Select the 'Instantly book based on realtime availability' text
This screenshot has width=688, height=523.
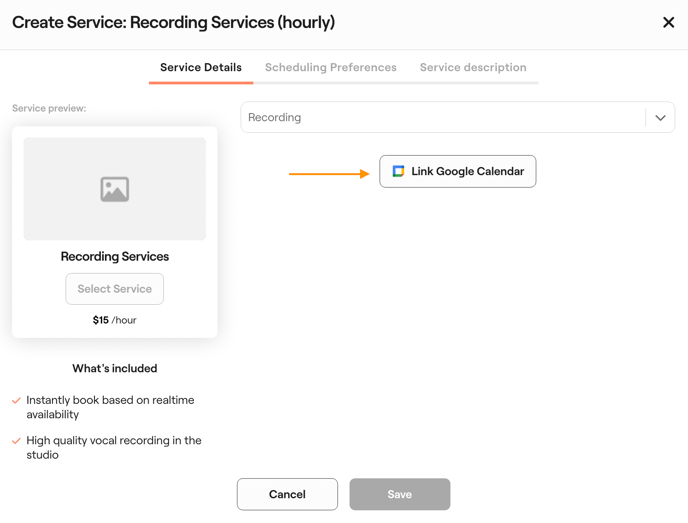(110, 407)
